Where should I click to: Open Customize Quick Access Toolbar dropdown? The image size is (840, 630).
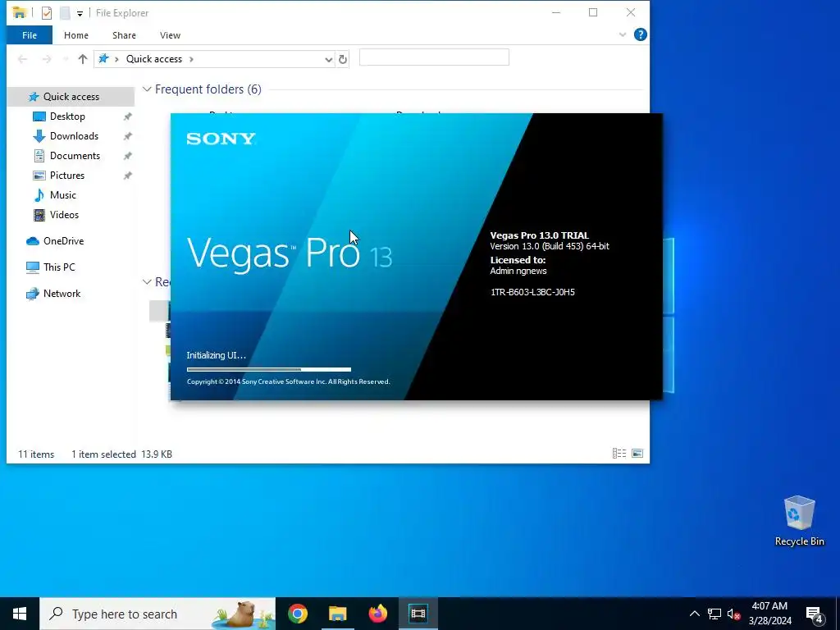point(80,13)
